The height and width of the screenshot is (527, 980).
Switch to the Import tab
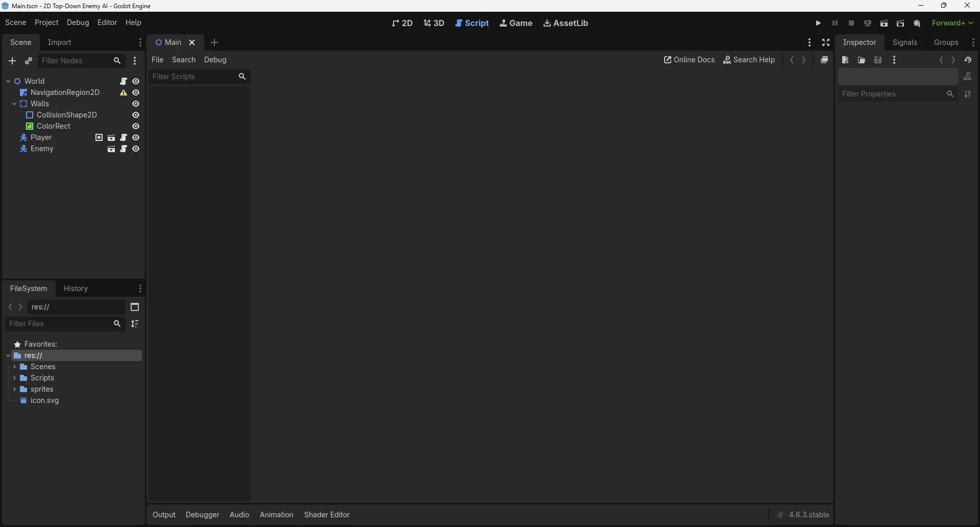coord(60,42)
